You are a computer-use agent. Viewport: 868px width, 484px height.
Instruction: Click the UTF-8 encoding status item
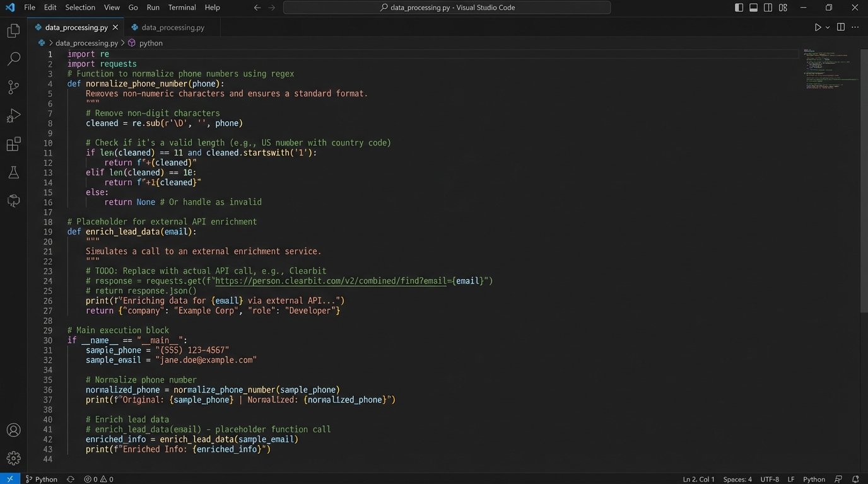770,479
